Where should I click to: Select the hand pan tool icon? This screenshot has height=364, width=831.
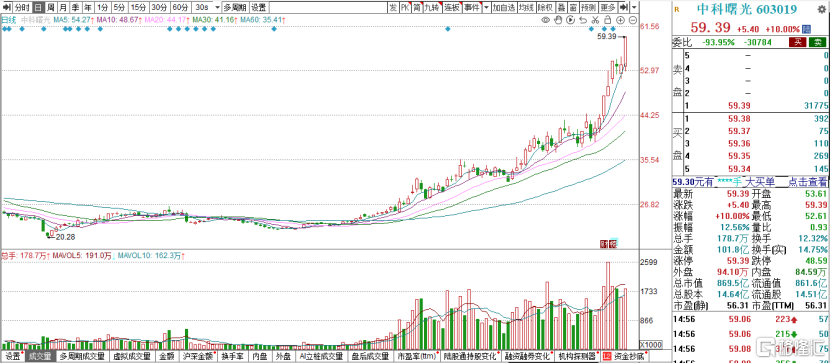(x=558, y=20)
